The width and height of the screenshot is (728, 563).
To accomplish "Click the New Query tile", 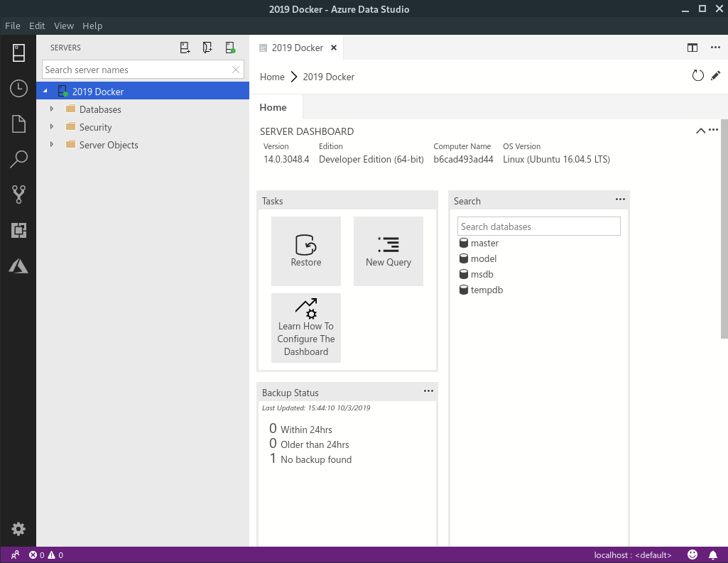I will click(x=388, y=251).
